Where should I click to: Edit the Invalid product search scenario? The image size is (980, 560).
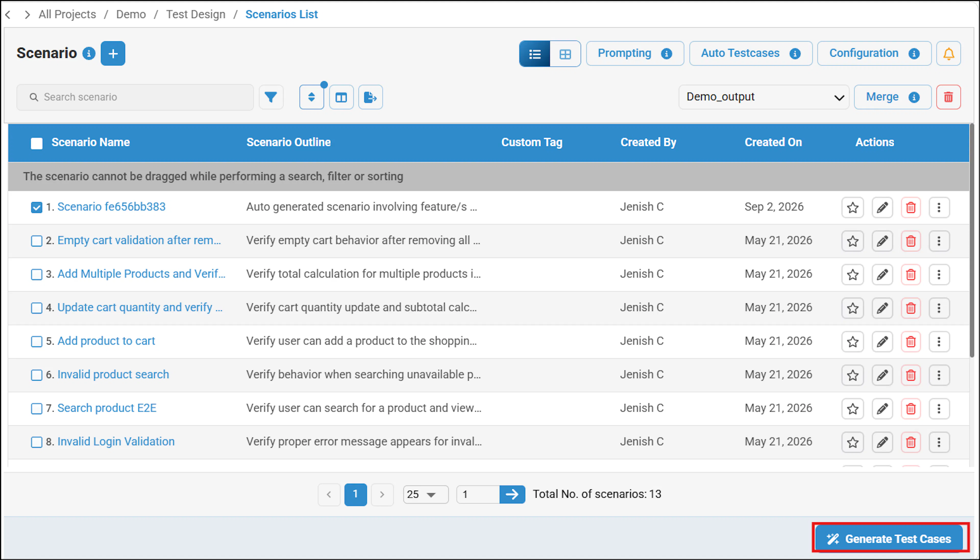[x=882, y=375]
